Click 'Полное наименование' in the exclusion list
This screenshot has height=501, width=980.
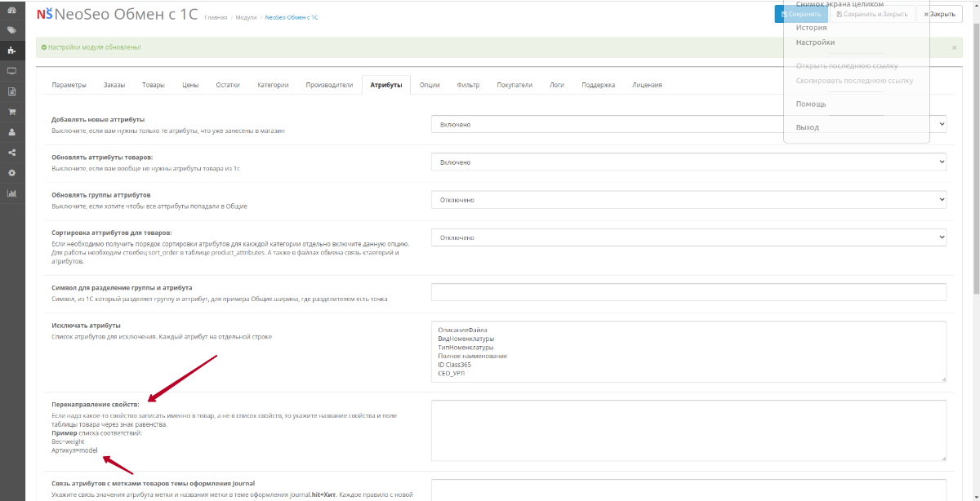[x=473, y=356]
